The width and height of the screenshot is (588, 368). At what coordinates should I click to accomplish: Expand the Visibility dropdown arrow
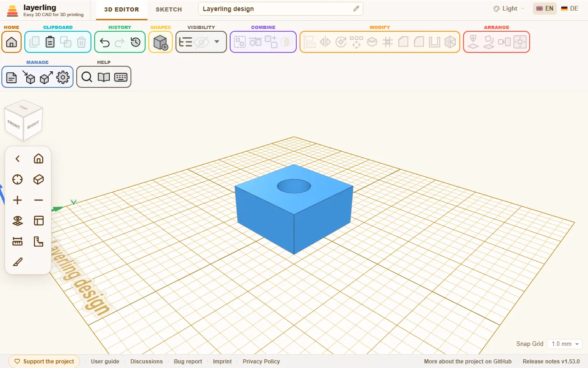(217, 42)
